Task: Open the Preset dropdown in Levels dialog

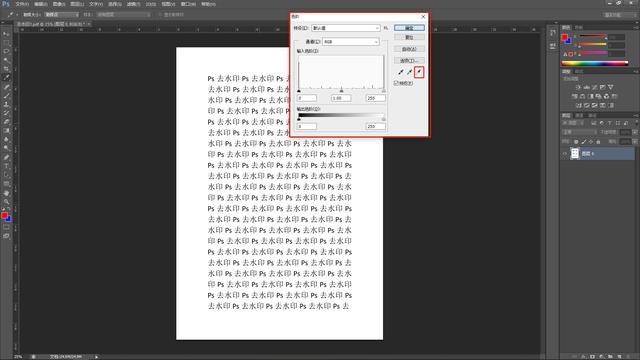Action: (x=346, y=28)
